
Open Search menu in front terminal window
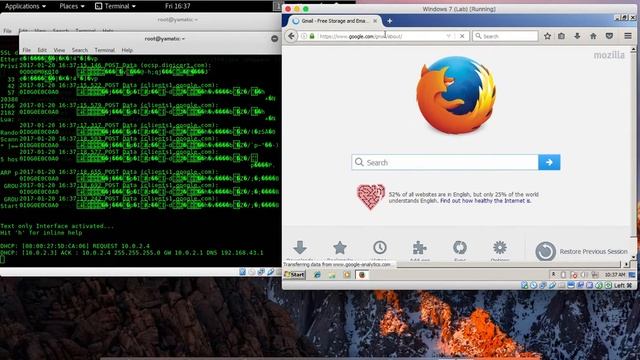[x=80, y=50]
